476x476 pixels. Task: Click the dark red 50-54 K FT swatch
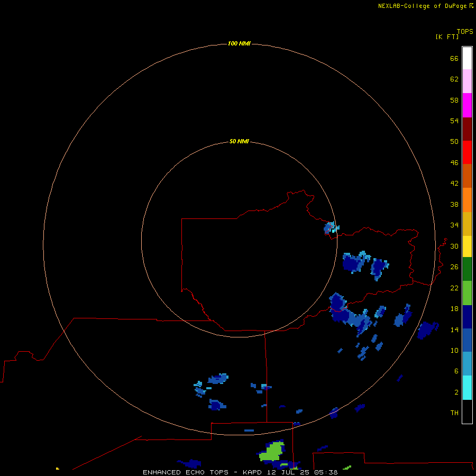467,129
